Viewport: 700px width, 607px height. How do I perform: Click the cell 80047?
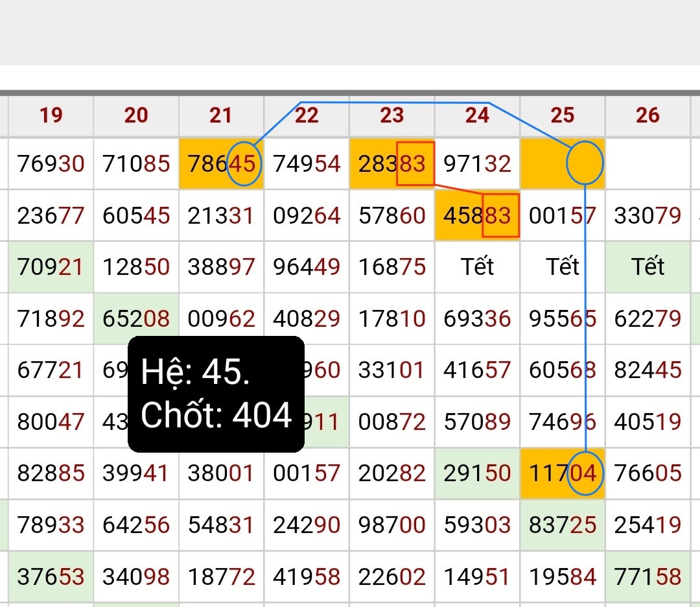(x=51, y=422)
